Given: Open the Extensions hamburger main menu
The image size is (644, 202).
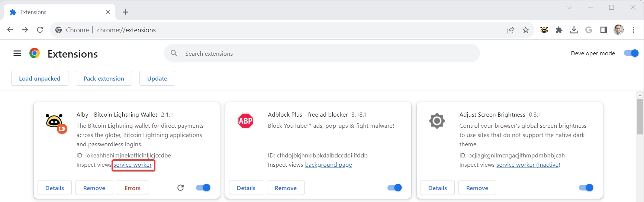Looking at the screenshot, I should click(17, 53).
